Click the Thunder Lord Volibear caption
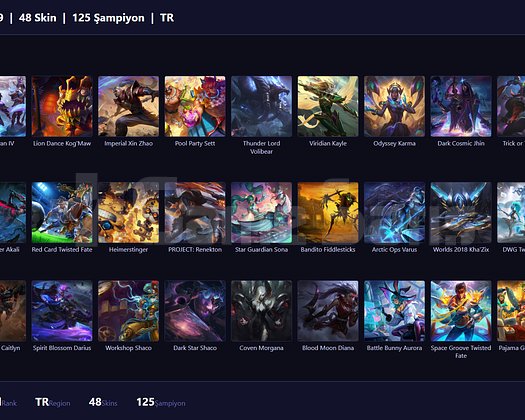 [x=261, y=147]
